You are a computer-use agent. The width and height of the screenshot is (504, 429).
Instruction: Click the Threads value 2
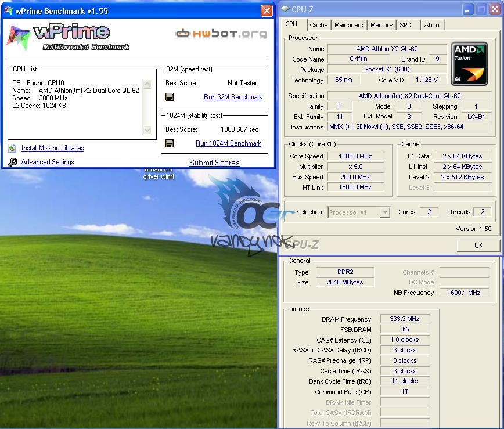point(483,212)
